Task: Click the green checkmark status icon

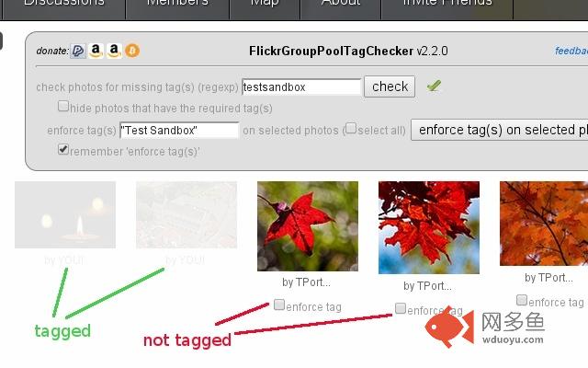Action: coord(434,86)
